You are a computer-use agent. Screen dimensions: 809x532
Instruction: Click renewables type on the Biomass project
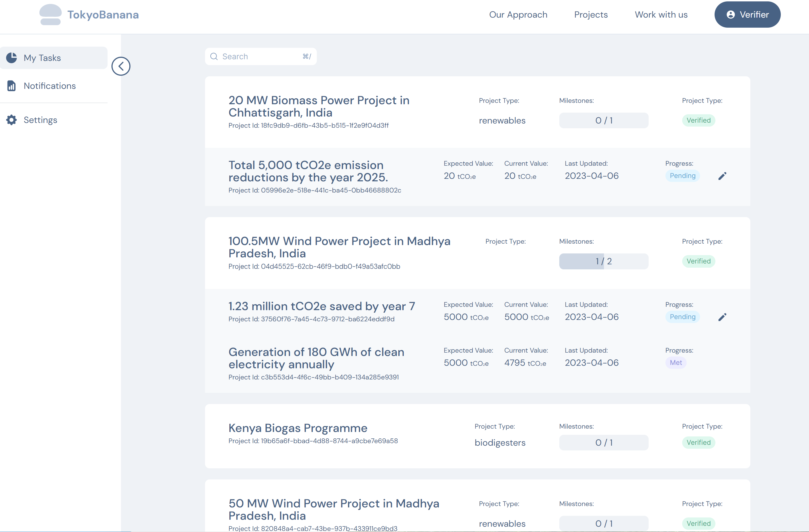tap(502, 121)
